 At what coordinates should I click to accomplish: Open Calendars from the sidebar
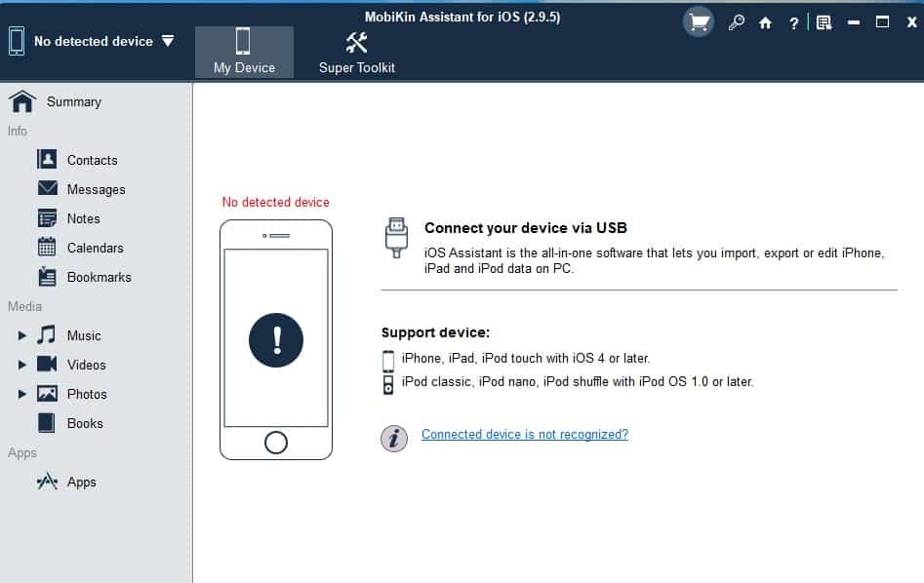pos(95,248)
